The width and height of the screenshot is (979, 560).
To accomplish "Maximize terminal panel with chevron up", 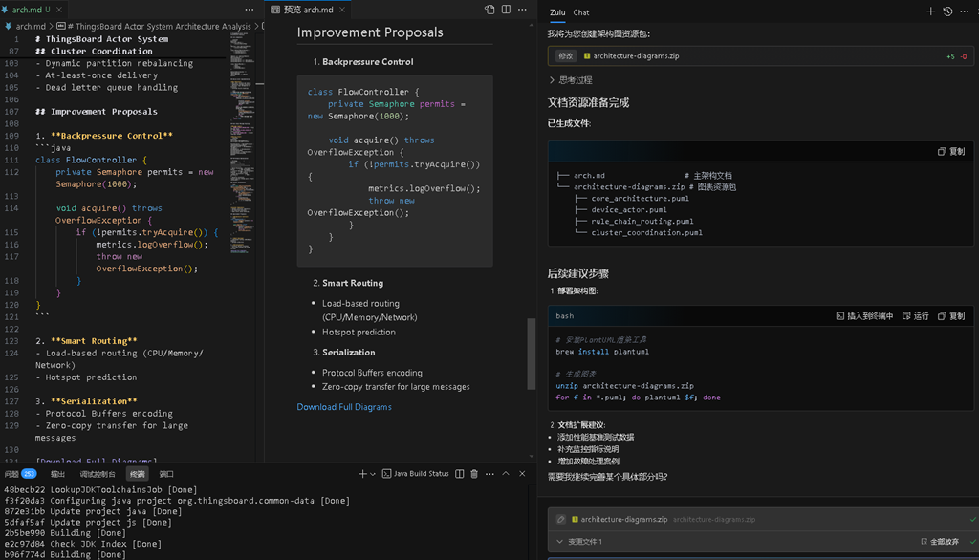I will click(x=506, y=474).
